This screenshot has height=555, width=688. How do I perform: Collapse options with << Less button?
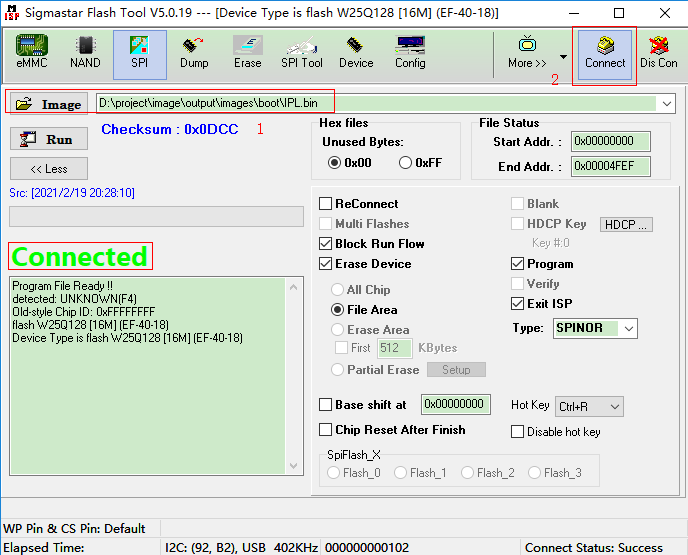coord(49,169)
